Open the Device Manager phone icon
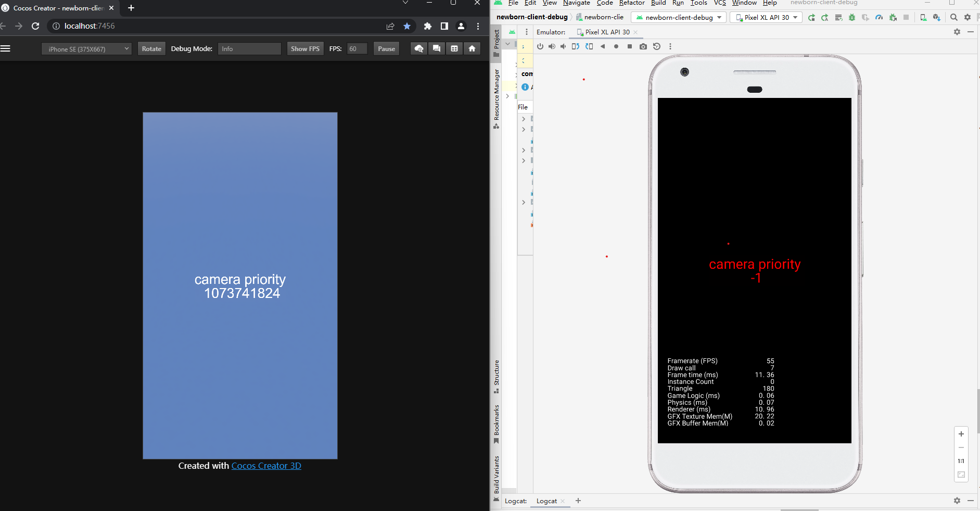Image resolution: width=980 pixels, height=511 pixels. [x=922, y=17]
